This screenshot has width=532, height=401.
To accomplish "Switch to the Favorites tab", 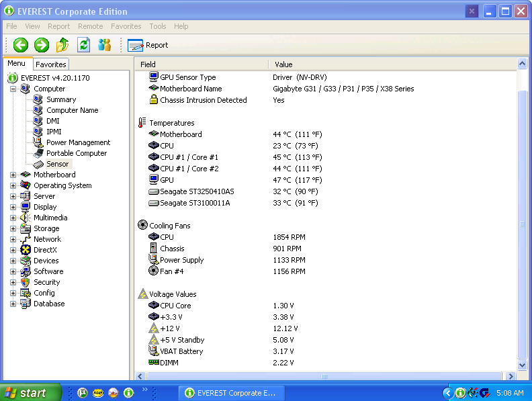I will [51, 64].
